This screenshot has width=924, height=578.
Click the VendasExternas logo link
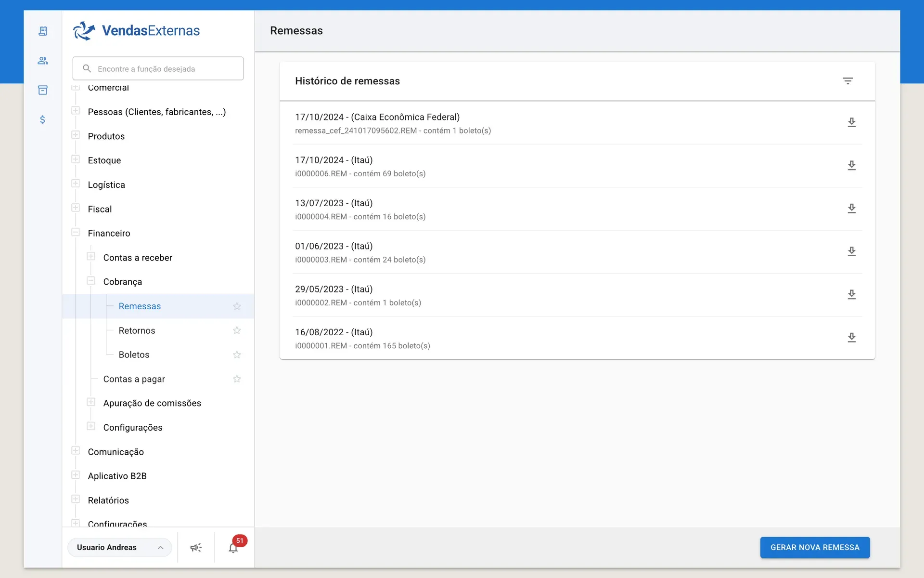(136, 31)
